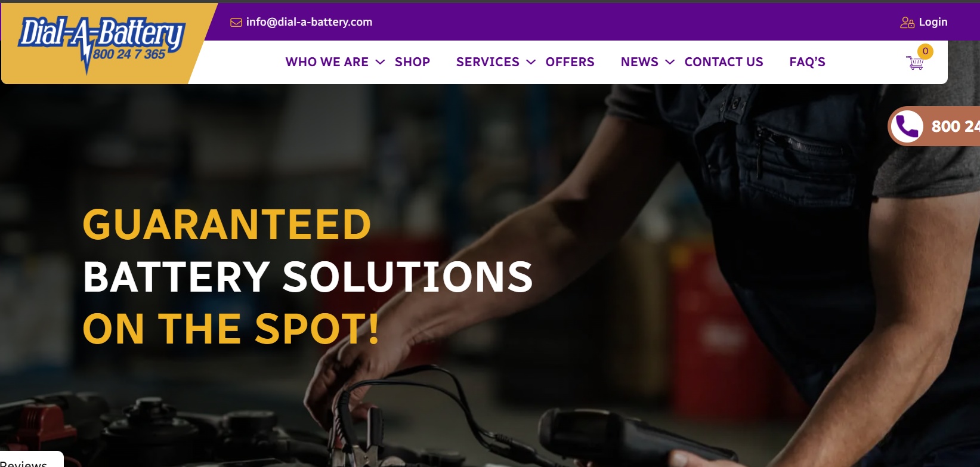
Task: Open the shopping cart icon
Action: coord(915,63)
